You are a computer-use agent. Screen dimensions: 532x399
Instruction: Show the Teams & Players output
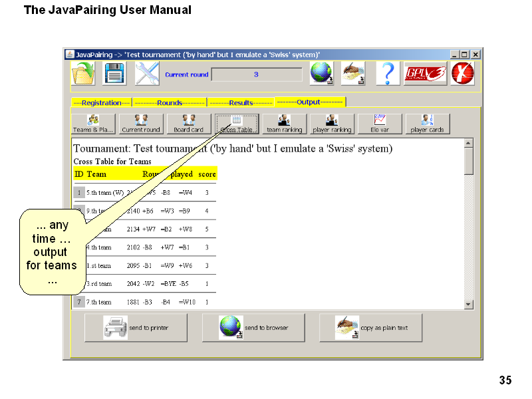pyautogui.click(x=93, y=124)
